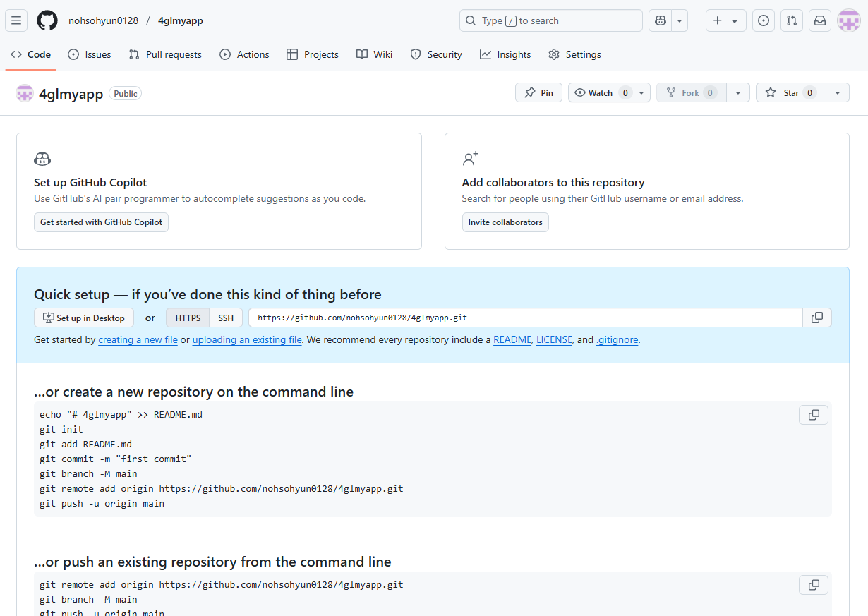Open the Security tab

[436, 54]
